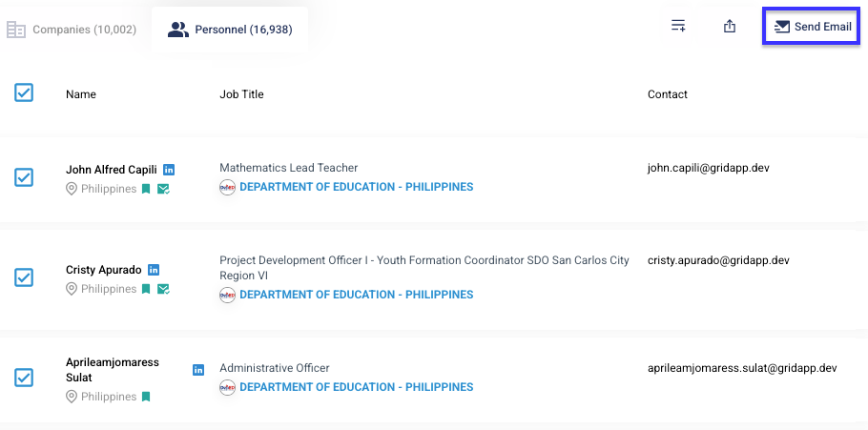The image size is (868, 430).
Task: Uncheck the select-all header checkbox
Action: (x=24, y=92)
